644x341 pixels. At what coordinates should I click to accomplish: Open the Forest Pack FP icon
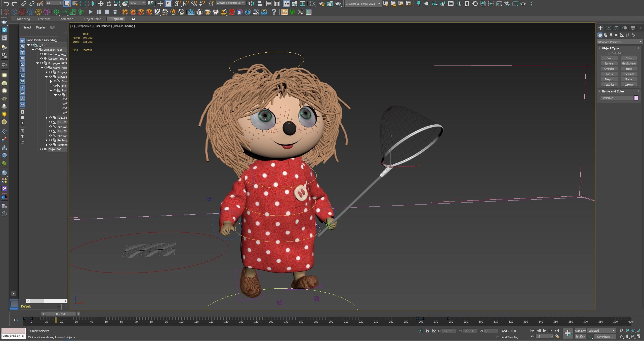(285, 12)
